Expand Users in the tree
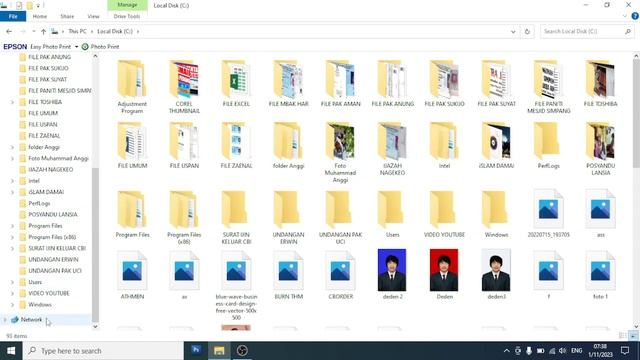640x360 pixels. tap(12, 282)
